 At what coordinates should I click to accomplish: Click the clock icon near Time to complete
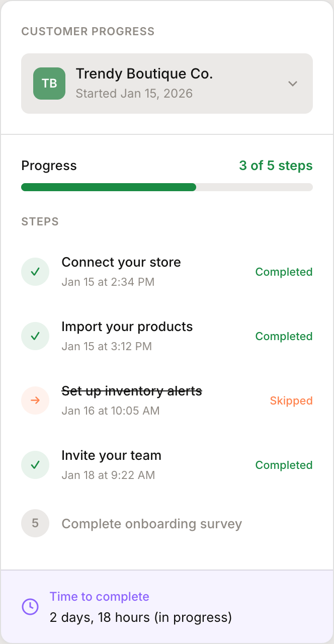click(x=30, y=607)
